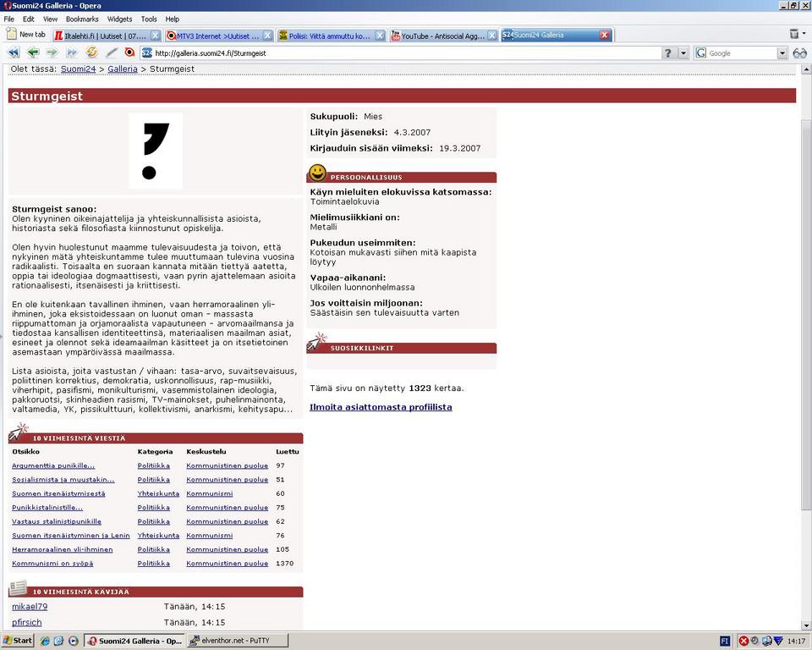Click the FI language indicator in the taskbar
812x650 pixels.
pos(725,641)
